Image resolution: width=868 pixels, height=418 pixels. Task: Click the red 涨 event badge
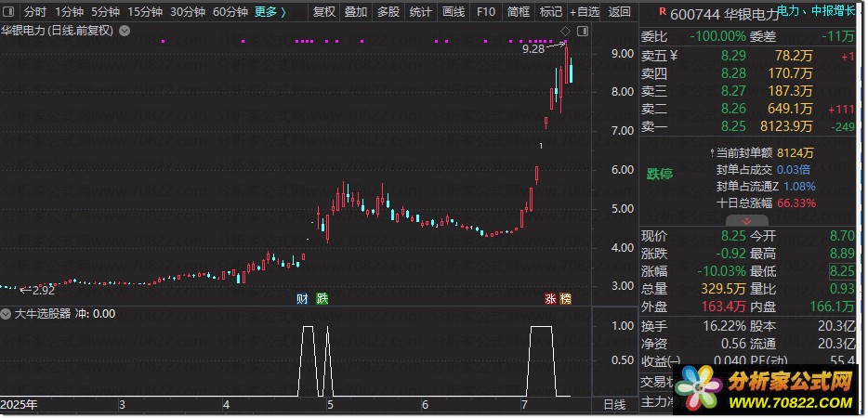[550, 299]
